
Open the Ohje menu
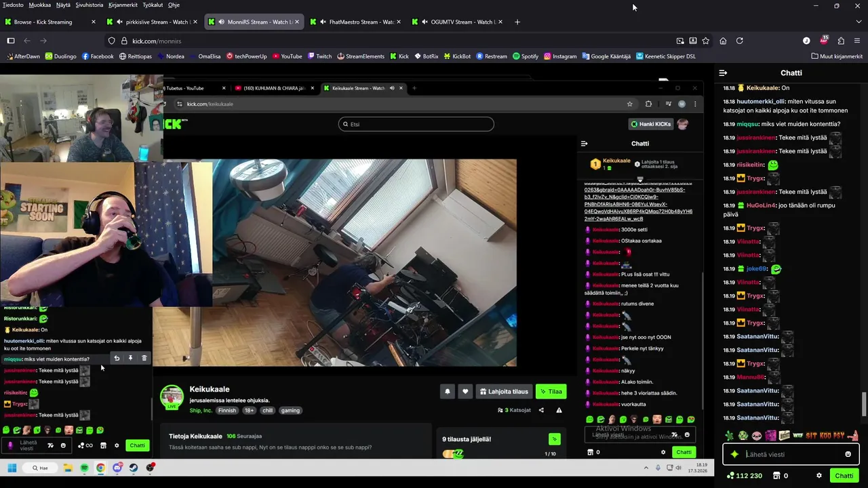click(x=174, y=5)
